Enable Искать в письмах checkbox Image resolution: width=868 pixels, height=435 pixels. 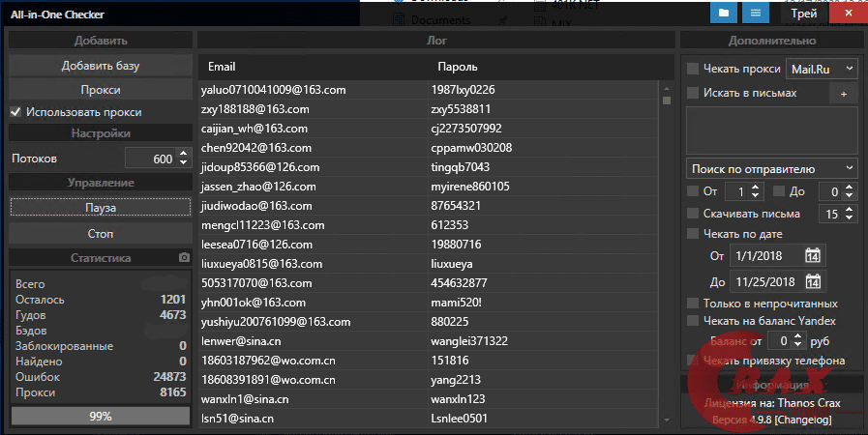(x=693, y=93)
